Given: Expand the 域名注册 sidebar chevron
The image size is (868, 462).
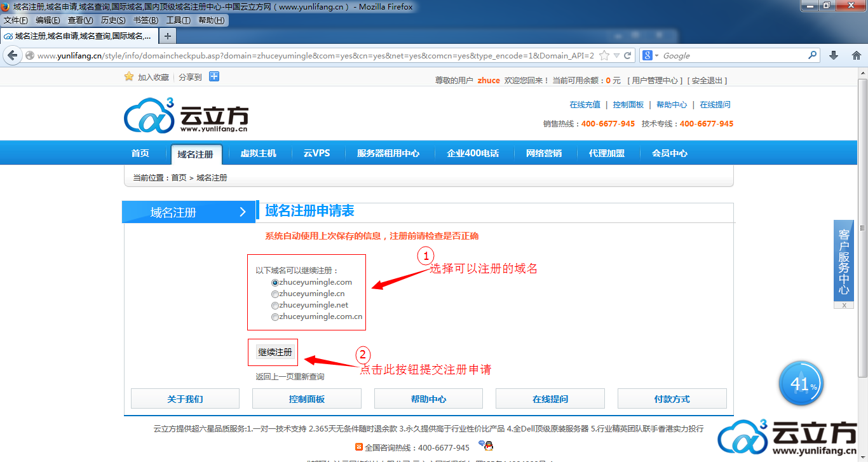Looking at the screenshot, I should (242, 212).
